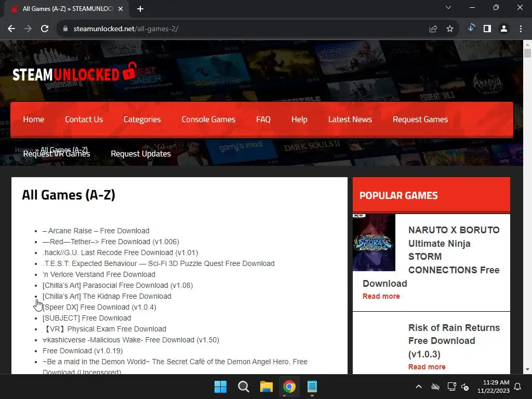Open the Notepad taskbar icon
Screen dimensions: 532x399
point(312,387)
